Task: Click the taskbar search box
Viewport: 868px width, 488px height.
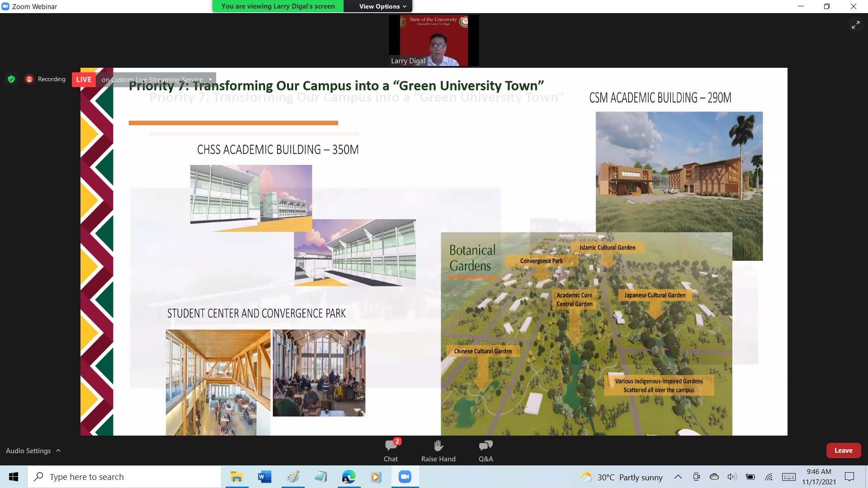Action: [124, 477]
